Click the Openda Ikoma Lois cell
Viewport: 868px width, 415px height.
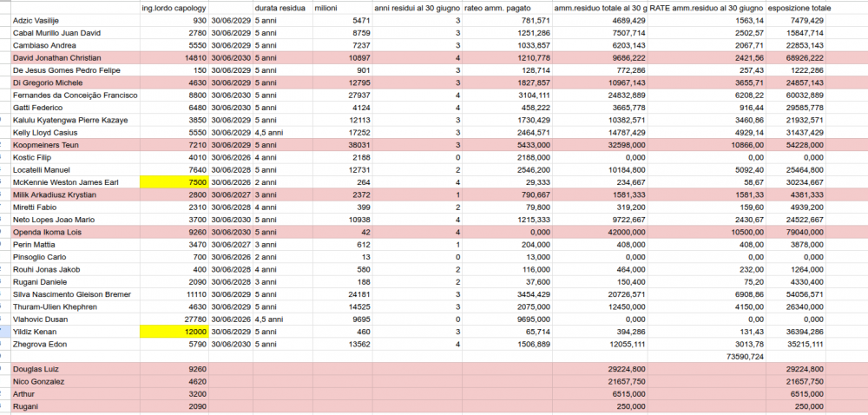(x=76, y=233)
